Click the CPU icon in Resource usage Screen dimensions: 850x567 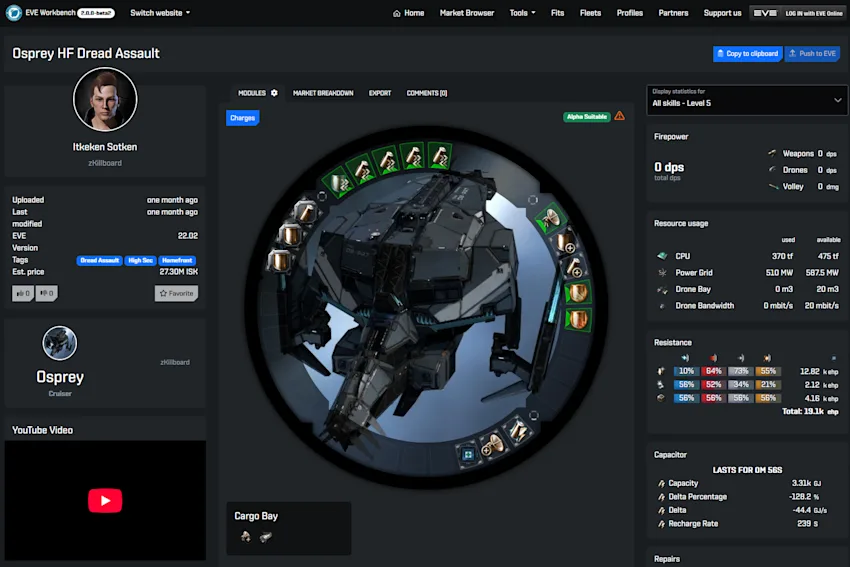[662, 256]
